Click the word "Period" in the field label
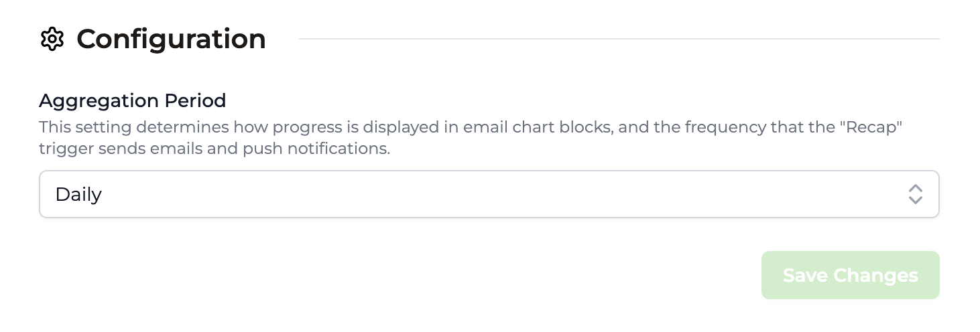This screenshot has height=332, width=980. [192, 101]
